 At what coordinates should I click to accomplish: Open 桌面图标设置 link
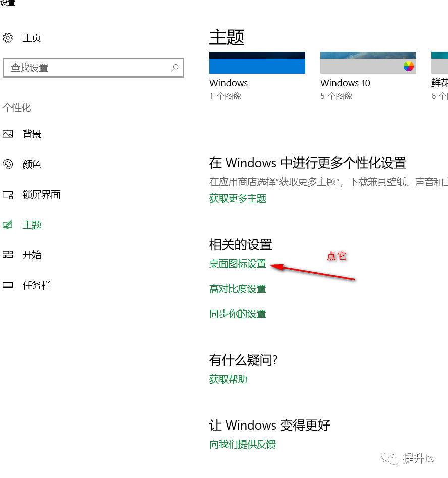(238, 263)
